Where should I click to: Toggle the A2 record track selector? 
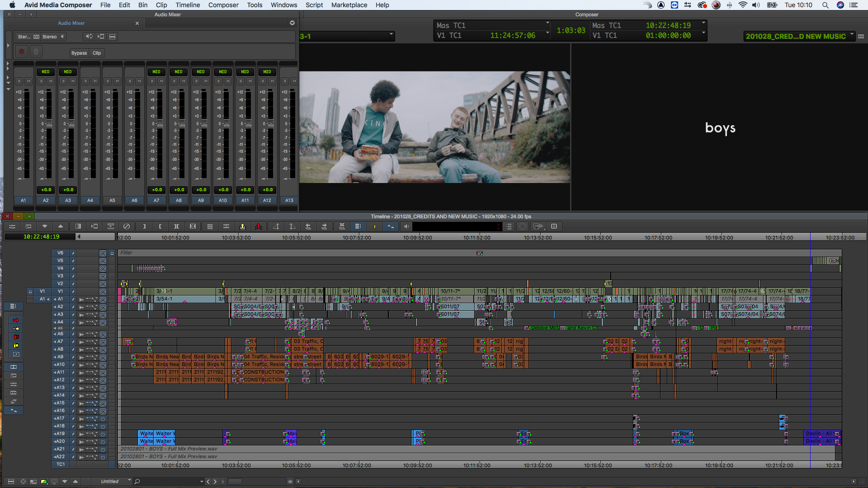coord(60,307)
